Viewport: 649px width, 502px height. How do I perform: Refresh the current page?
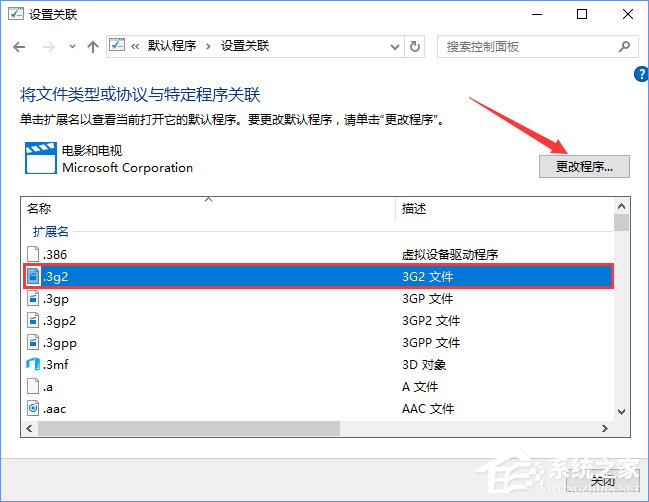(415, 46)
